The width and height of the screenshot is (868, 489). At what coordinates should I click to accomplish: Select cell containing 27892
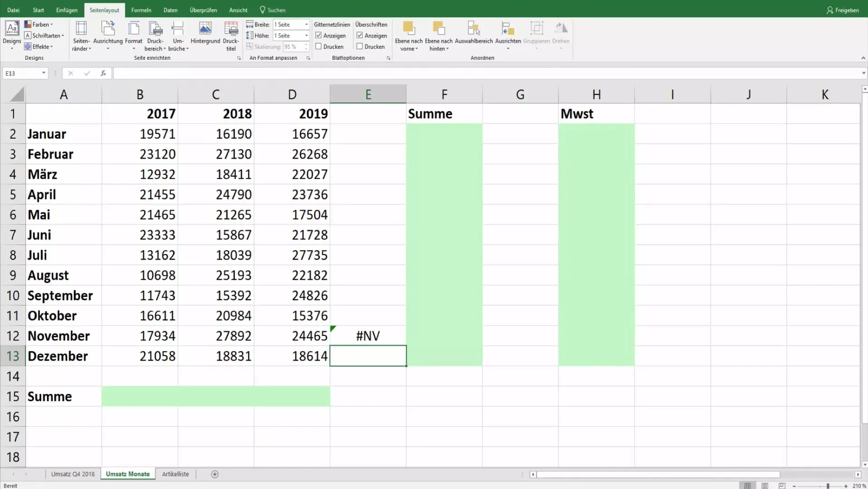click(216, 336)
